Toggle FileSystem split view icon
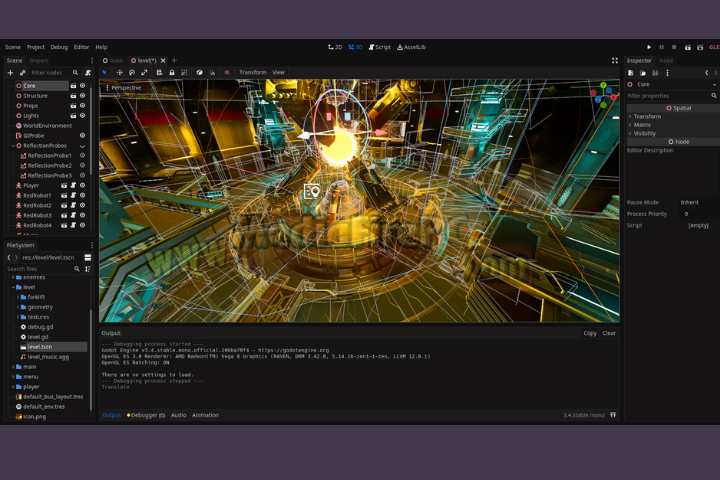 [88, 257]
